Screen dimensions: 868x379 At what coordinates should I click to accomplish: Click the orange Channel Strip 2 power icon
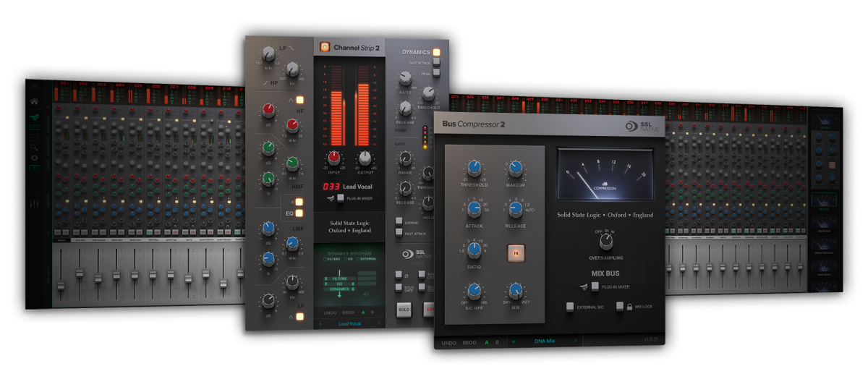(x=325, y=48)
